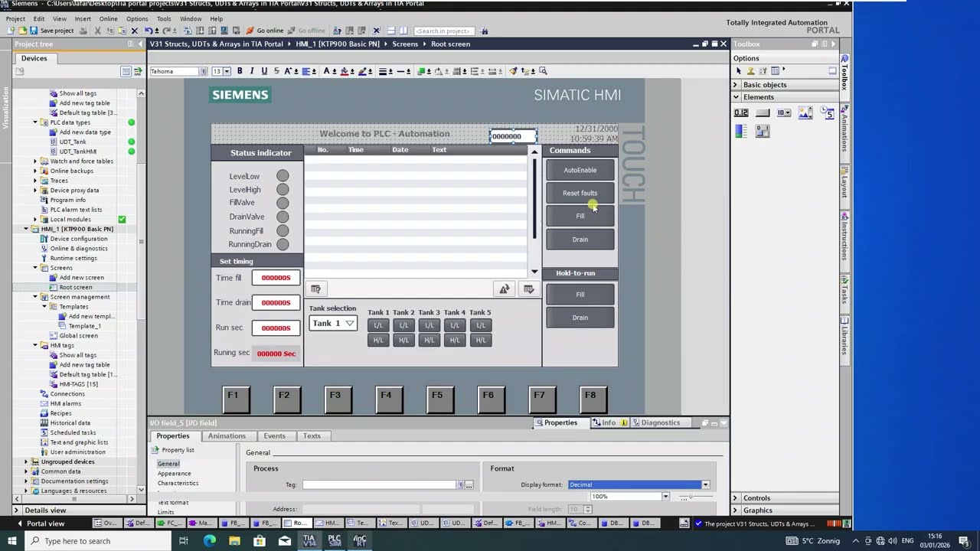Click the delete X icon beside paste
The image size is (980, 551).
point(135,31)
